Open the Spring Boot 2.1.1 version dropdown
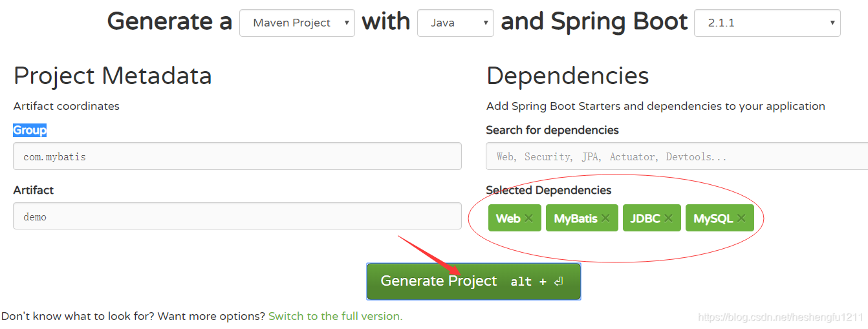 (x=767, y=23)
